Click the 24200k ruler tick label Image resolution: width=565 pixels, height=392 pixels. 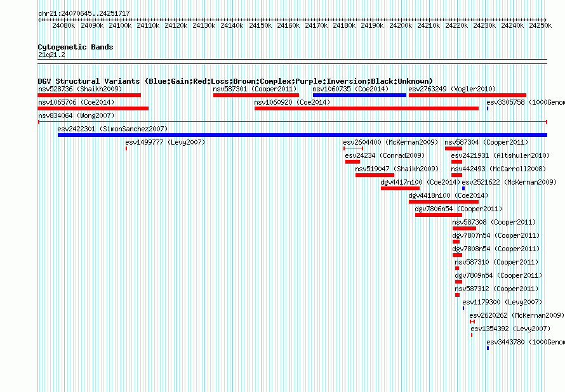click(401, 25)
